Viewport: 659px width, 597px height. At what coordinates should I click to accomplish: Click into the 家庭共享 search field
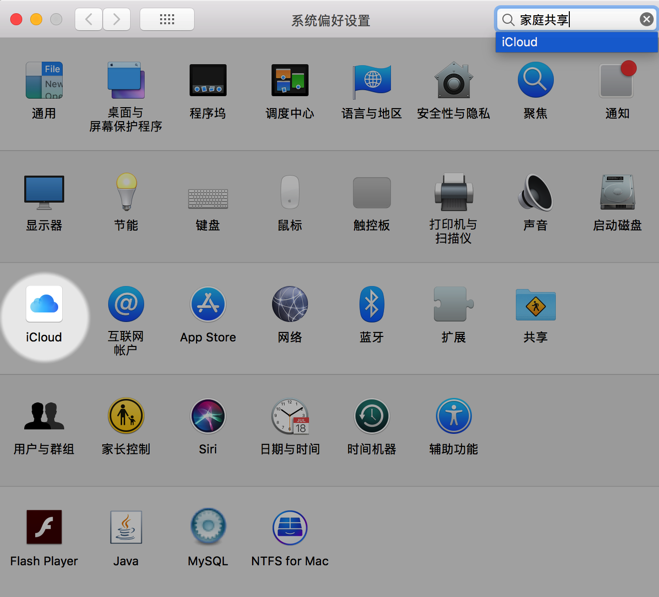574,19
